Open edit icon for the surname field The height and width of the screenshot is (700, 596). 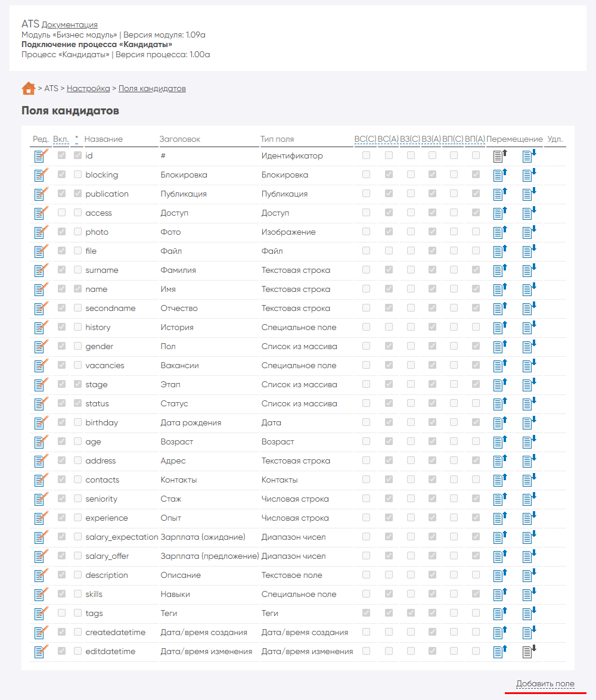tap(41, 270)
